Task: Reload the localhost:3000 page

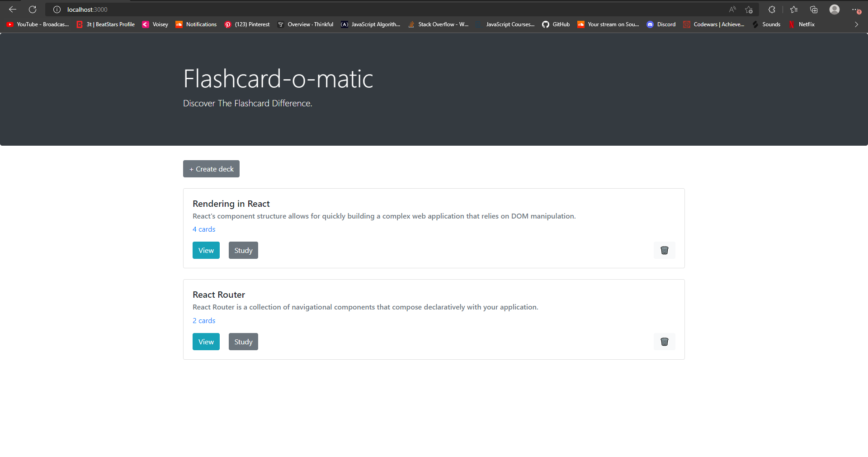Action: pyautogui.click(x=32, y=10)
